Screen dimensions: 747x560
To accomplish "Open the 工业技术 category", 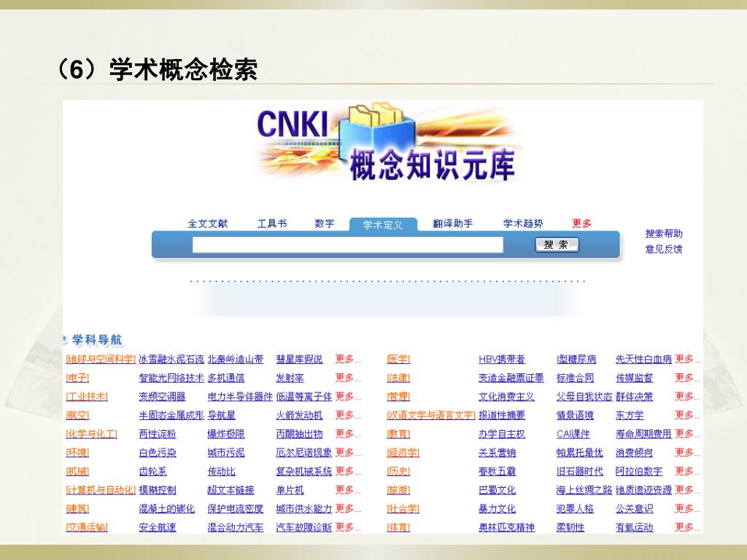I will tap(87, 397).
